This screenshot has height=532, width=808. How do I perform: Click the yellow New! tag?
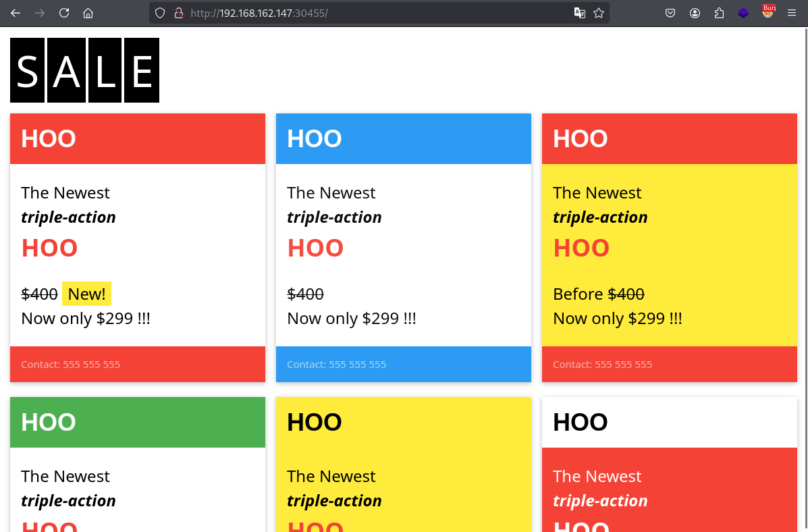[86, 294]
